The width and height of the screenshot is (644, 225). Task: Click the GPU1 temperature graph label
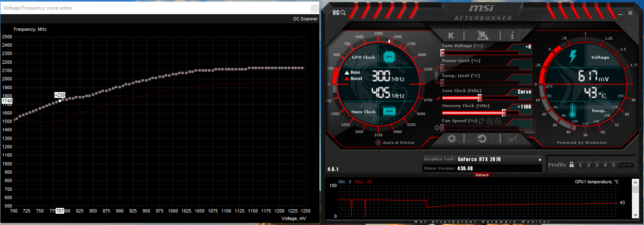[597, 182]
